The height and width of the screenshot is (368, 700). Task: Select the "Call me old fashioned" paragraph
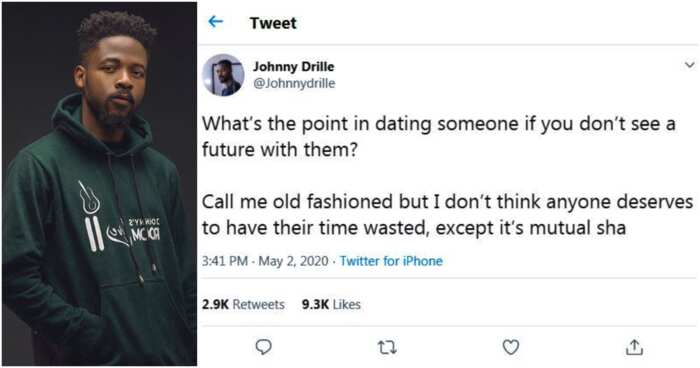447,215
